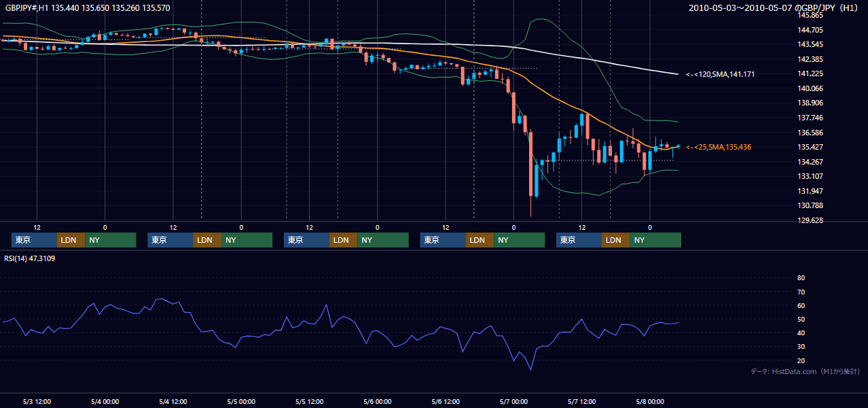Click the 129.628 price axis value
This screenshot has height=408, width=868.
coord(810,220)
